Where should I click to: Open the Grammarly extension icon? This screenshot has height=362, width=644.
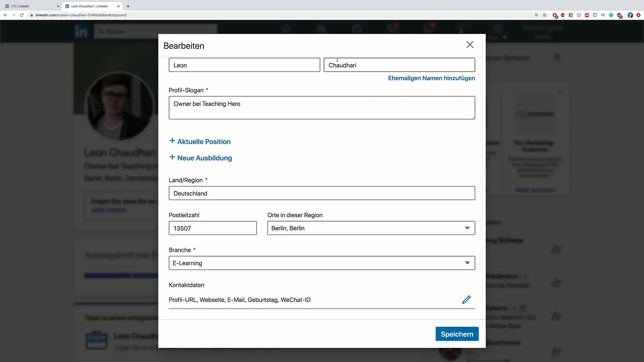click(611, 15)
